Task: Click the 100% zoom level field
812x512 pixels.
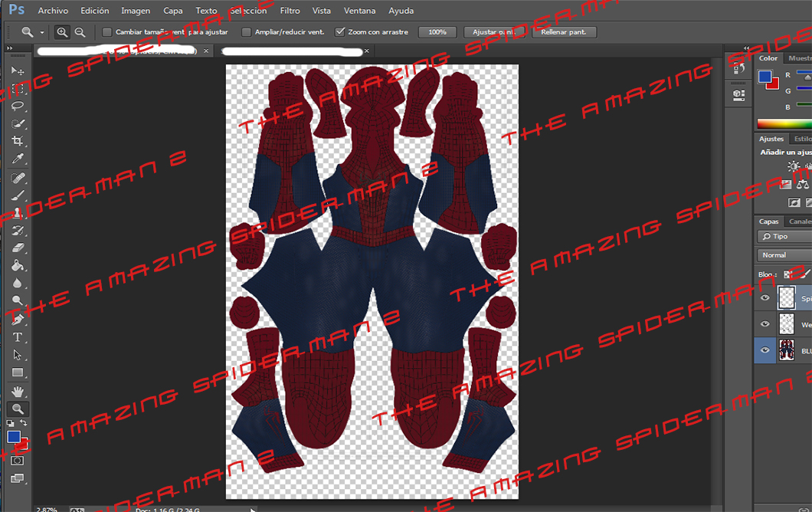Action: click(x=437, y=32)
